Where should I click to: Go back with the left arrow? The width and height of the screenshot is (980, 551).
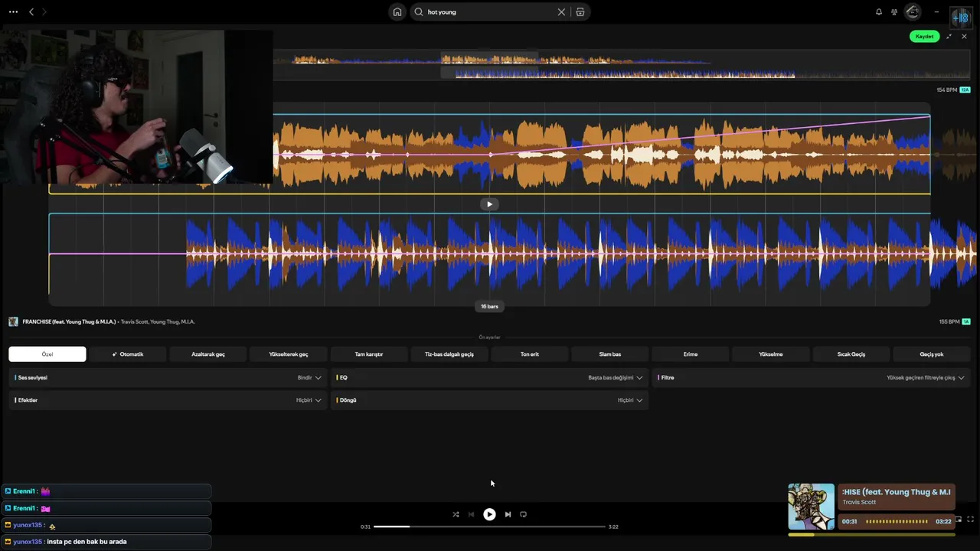31,12
